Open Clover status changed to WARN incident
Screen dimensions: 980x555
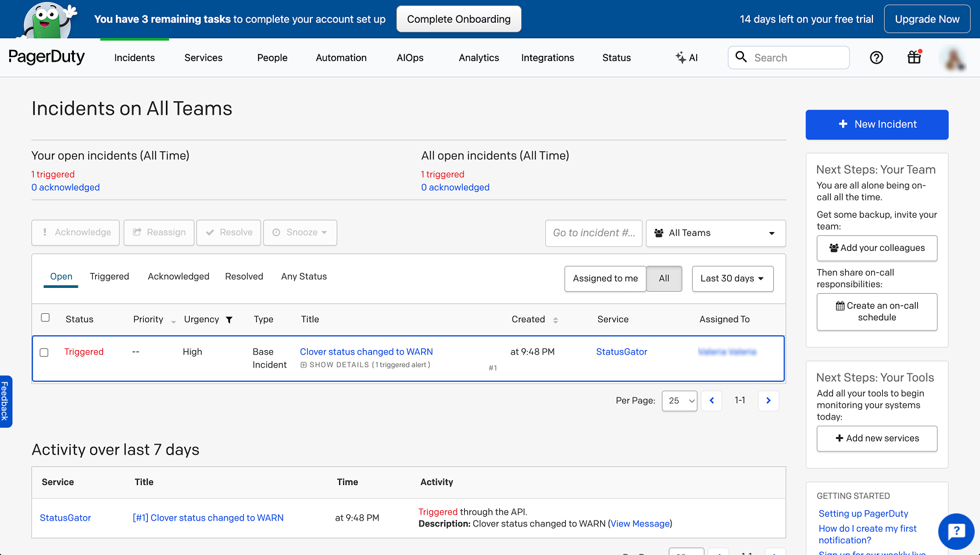pyautogui.click(x=366, y=352)
